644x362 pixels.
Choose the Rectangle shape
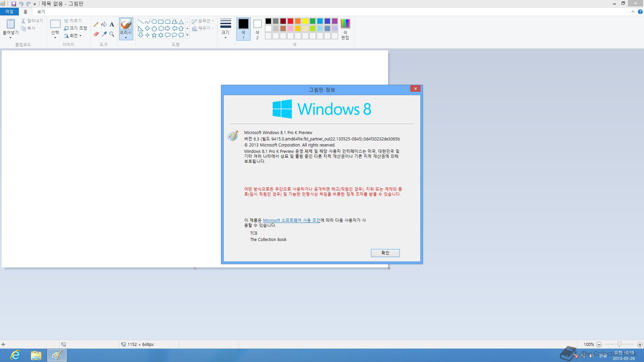(x=161, y=22)
